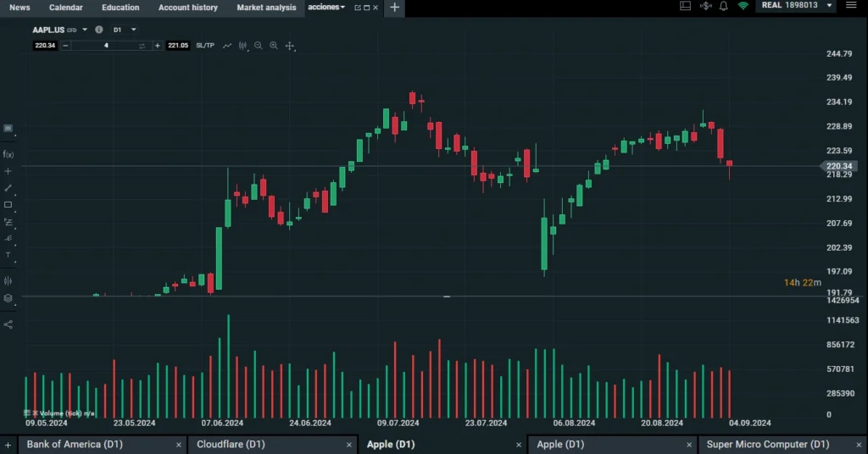Open the REAL 1898013 account dropdown

click(x=797, y=6)
